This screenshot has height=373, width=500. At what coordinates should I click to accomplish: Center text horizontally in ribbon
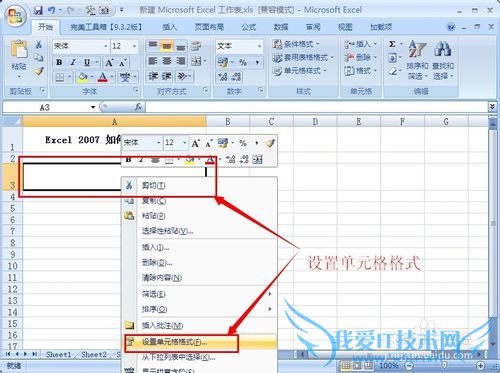[x=166, y=61]
